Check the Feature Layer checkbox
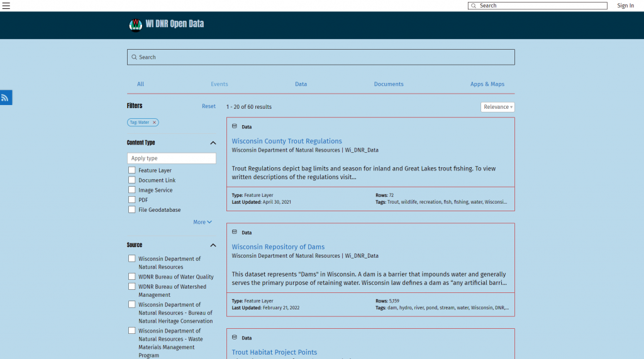The height and width of the screenshot is (359, 644). (132, 170)
